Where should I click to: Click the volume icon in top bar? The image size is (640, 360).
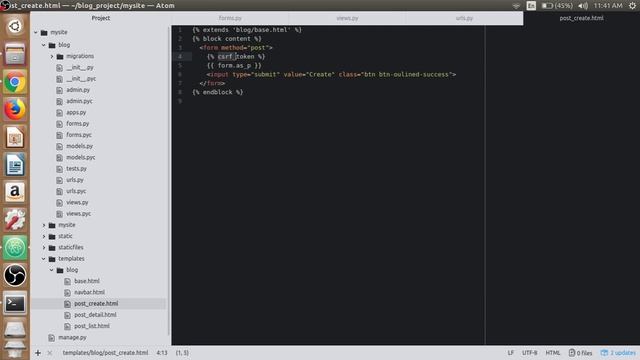tap(583, 6)
